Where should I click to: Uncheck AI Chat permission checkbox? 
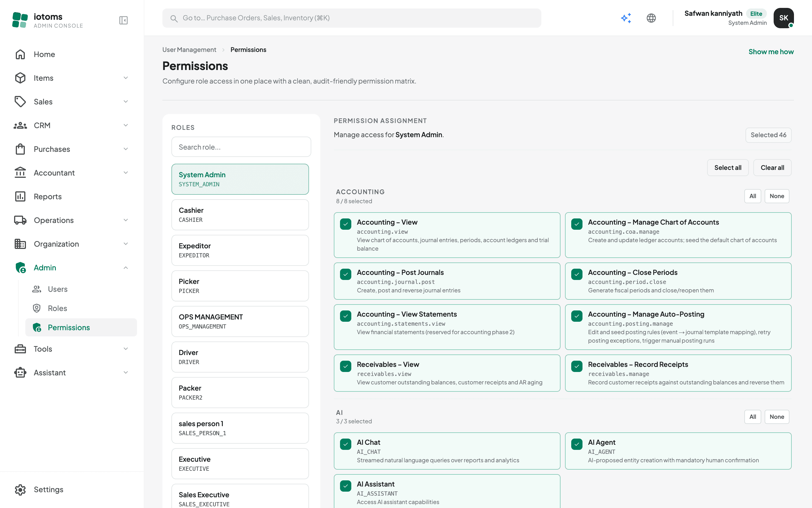(x=346, y=444)
